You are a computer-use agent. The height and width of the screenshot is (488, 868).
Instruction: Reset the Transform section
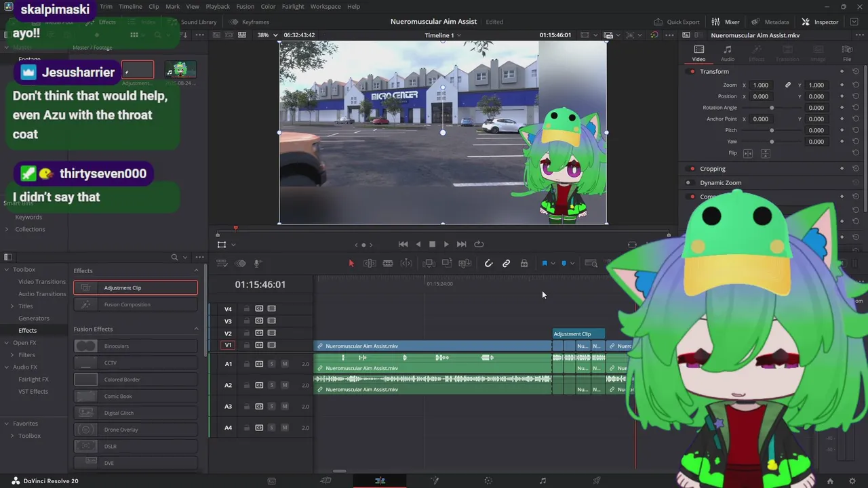(x=856, y=71)
